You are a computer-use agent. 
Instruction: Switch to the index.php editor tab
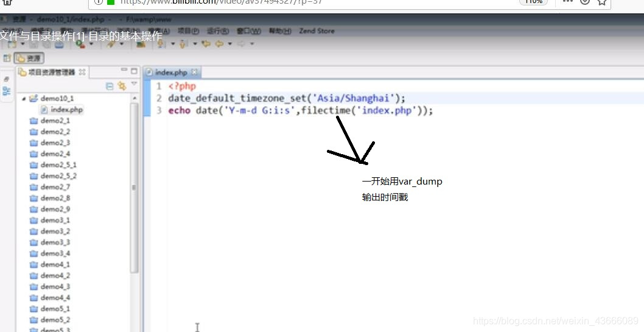click(171, 72)
